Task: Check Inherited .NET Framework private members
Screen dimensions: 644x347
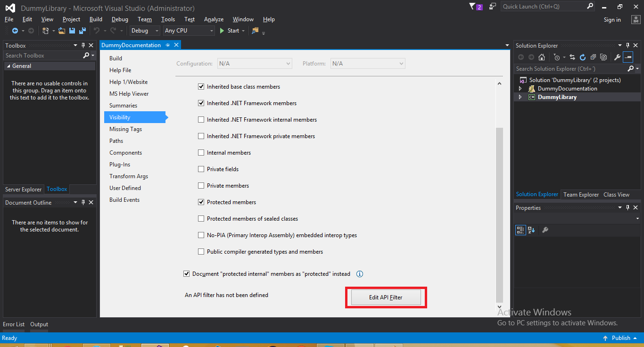Action: point(201,136)
